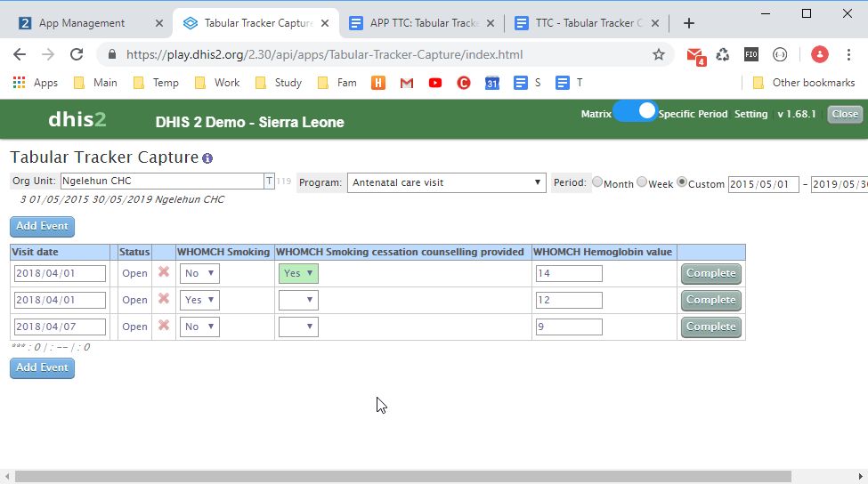
Task: Select the Week period radio button
Action: (x=642, y=181)
